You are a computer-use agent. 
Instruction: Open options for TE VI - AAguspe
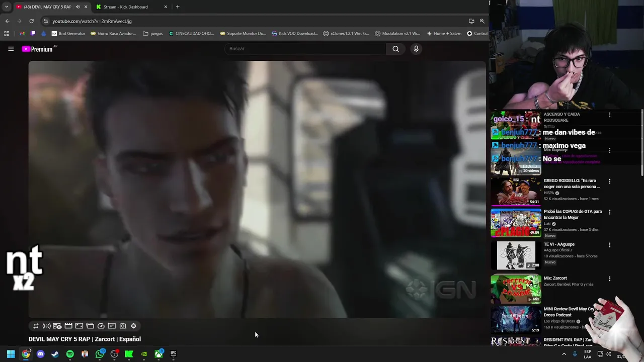tap(609, 245)
